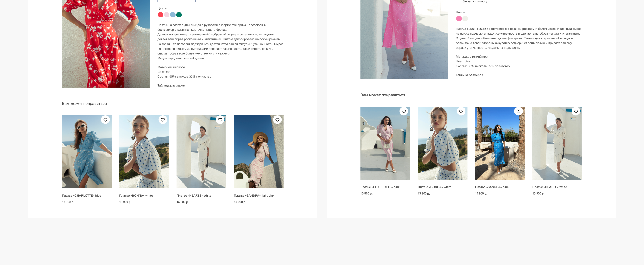This screenshot has height=265, width=644.
Task: Select the off-white swatch on right page
Action: 465,18
